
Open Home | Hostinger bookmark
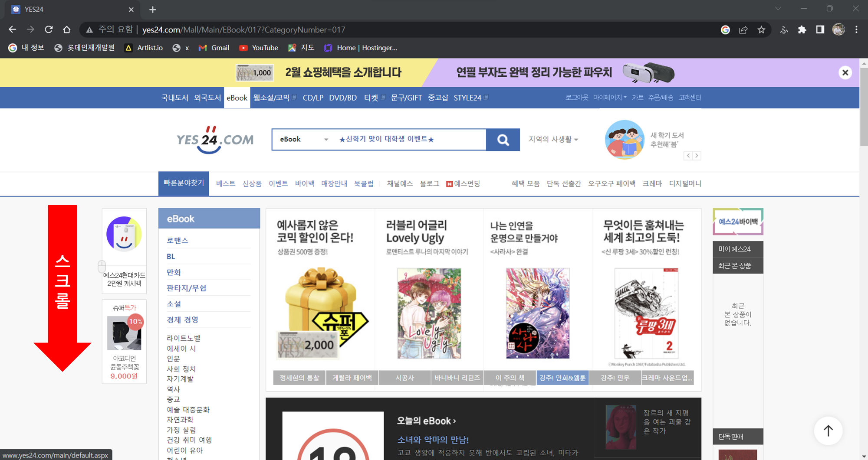[x=361, y=48]
